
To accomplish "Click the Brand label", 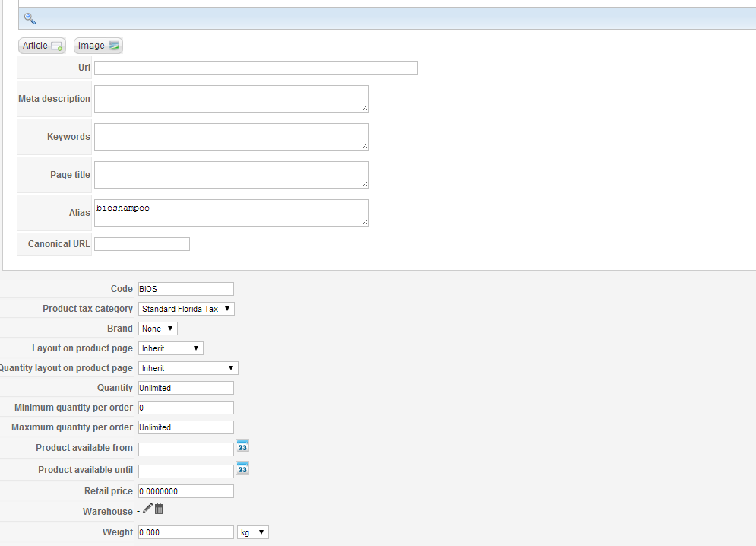I will [120, 329].
